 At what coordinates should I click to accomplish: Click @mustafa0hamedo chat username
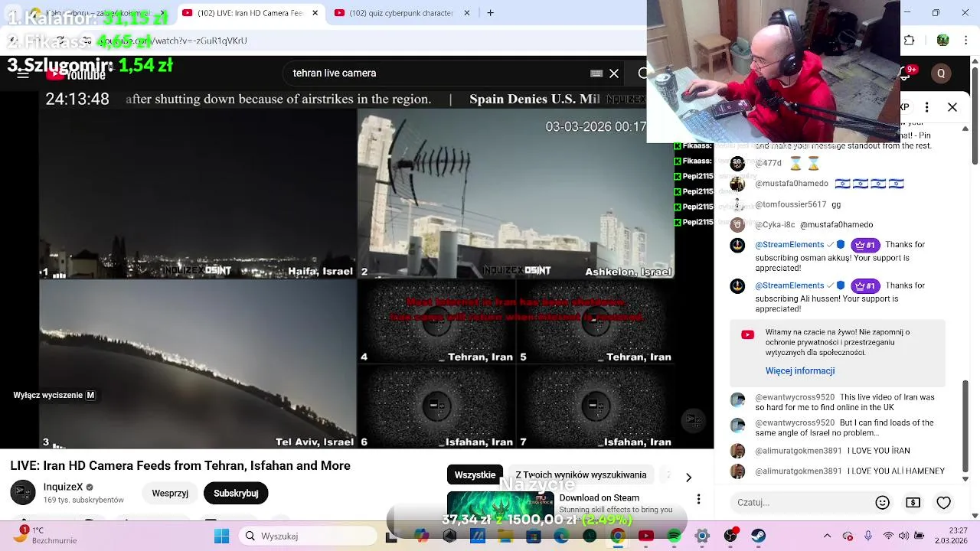792,184
